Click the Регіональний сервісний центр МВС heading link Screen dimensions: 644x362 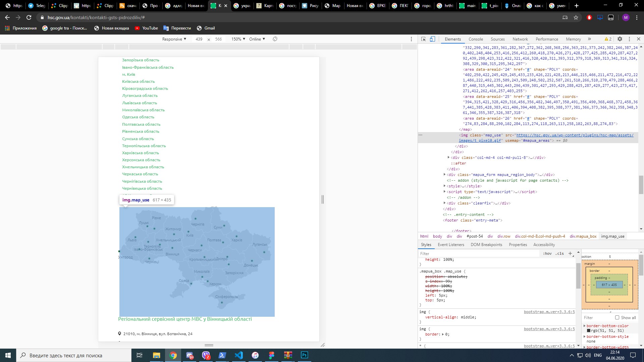coord(185,319)
